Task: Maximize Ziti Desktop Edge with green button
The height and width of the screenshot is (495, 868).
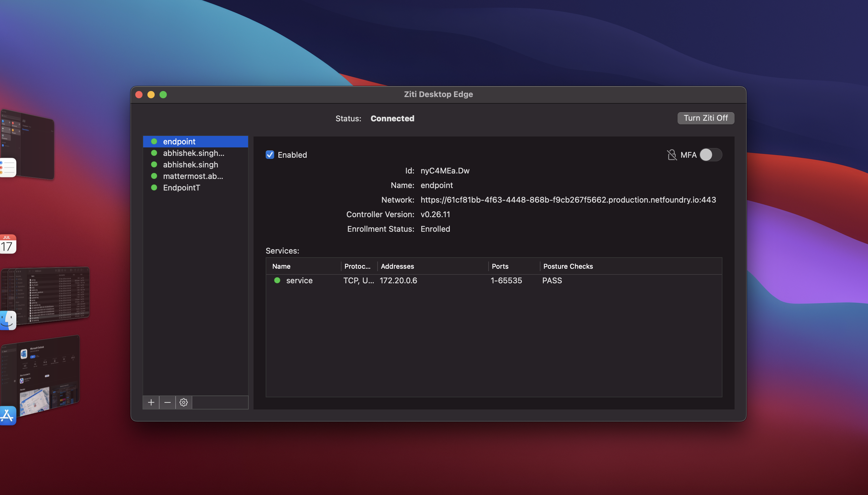Action: point(163,95)
